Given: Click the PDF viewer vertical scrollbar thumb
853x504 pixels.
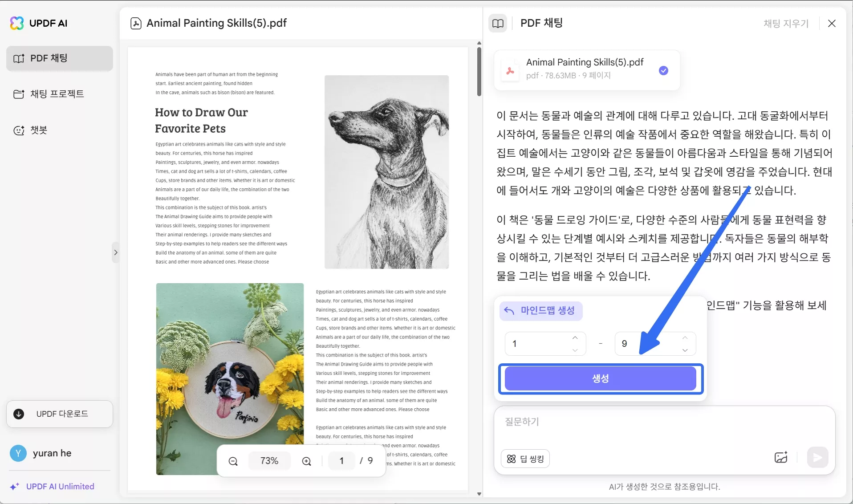Looking at the screenshot, I should pyautogui.click(x=479, y=71).
